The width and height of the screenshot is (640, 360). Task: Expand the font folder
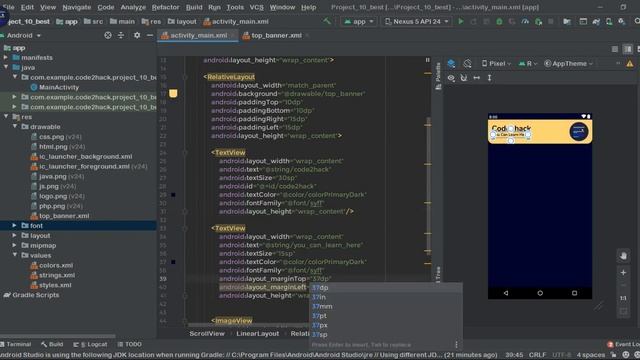pyautogui.click(x=14, y=225)
